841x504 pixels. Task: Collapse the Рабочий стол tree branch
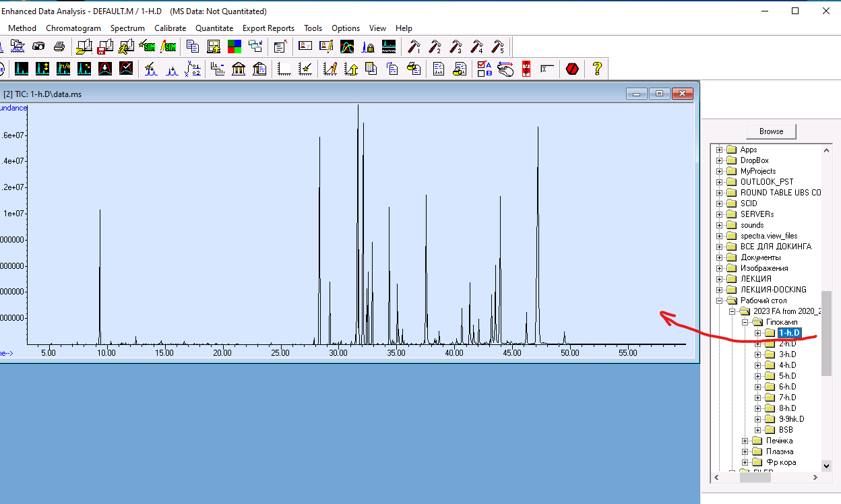(720, 300)
